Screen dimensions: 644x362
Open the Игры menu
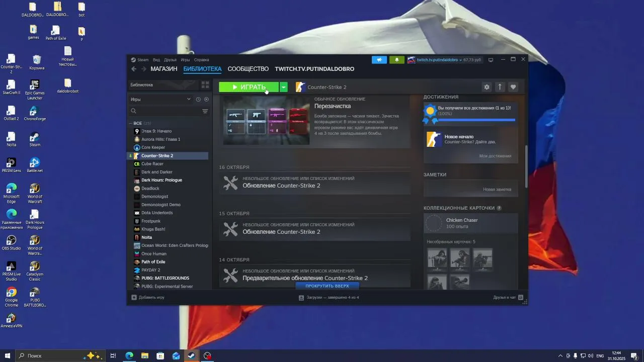click(x=185, y=60)
